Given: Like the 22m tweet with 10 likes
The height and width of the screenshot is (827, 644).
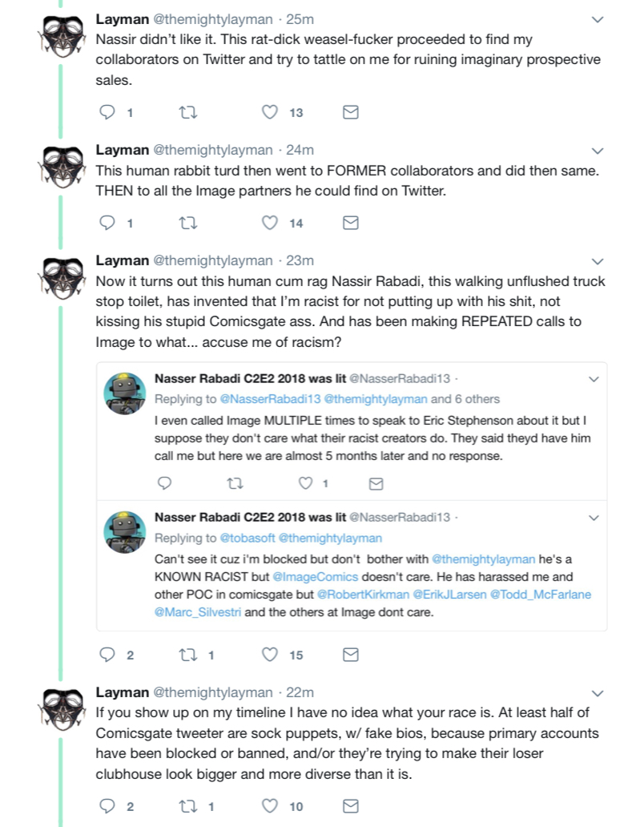Looking at the screenshot, I should (270, 806).
